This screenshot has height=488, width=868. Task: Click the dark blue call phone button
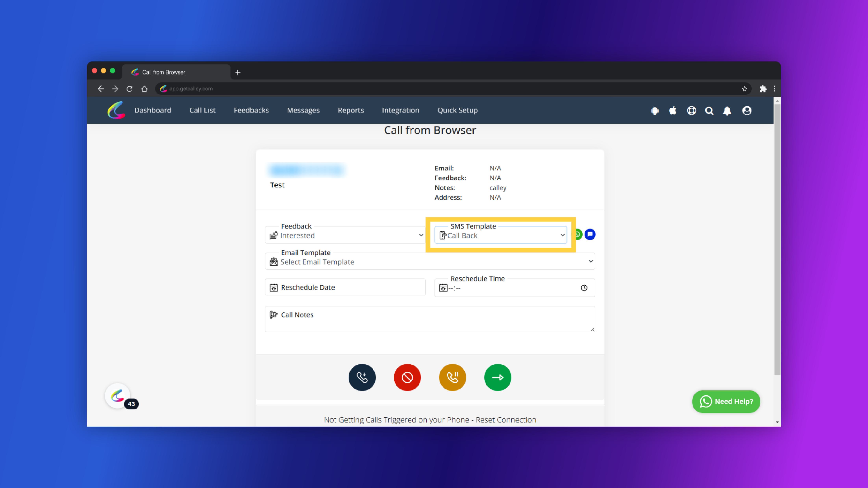[362, 377]
